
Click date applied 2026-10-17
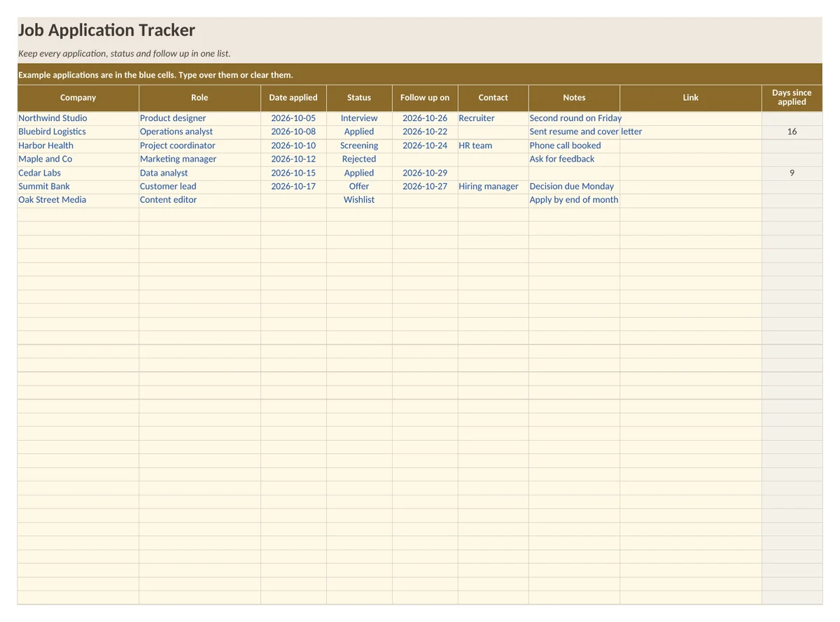[293, 186]
